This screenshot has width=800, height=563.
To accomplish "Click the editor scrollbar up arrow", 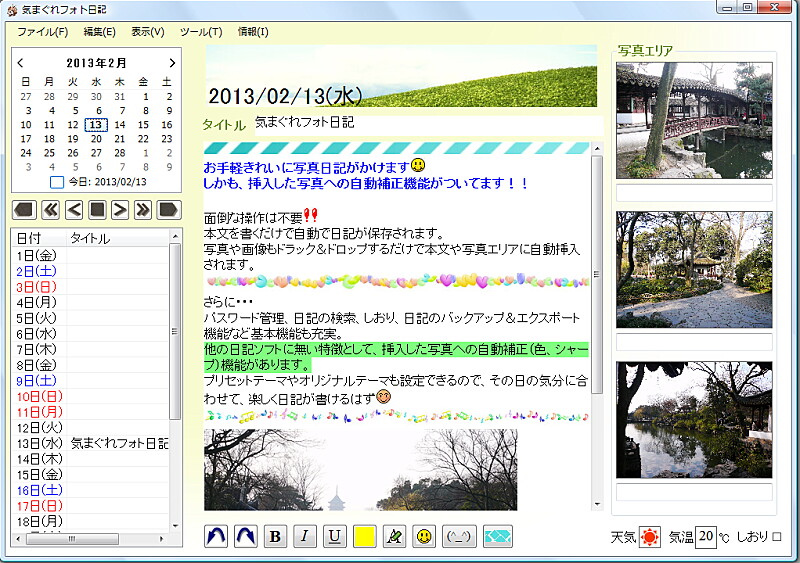I will [x=597, y=149].
